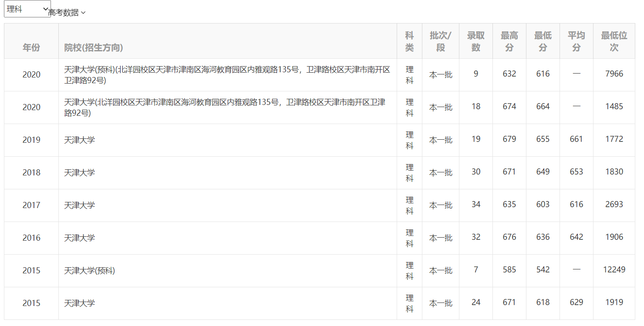644x326 pixels.
Task: Select the 2018 row highest score 671
Action: (x=509, y=171)
